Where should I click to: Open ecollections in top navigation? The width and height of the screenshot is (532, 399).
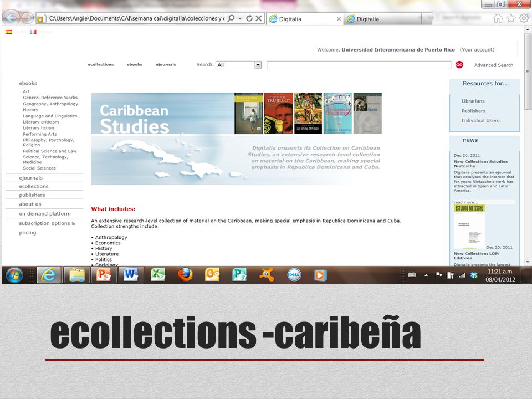click(x=101, y=64)
